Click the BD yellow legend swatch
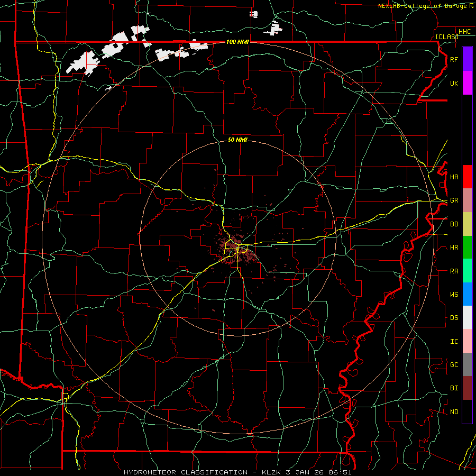This screenshot has height=476, width=476. [467, 224]
